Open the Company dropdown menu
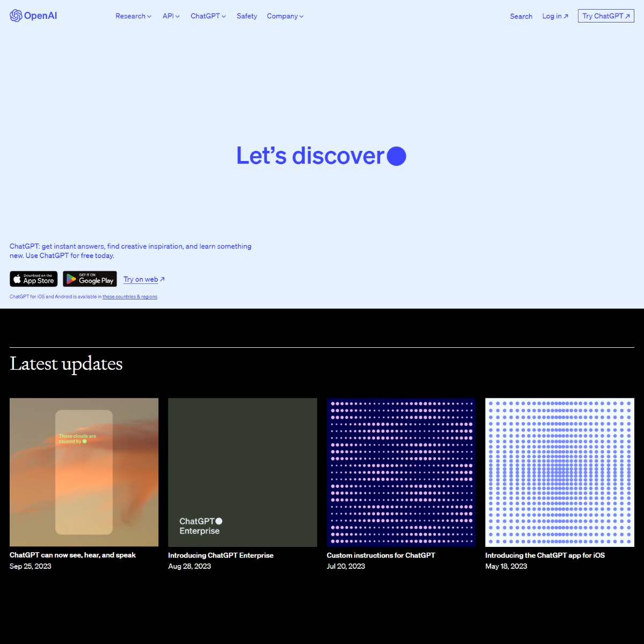Screen dimensions: 644x644 click(x=285, y=16)
